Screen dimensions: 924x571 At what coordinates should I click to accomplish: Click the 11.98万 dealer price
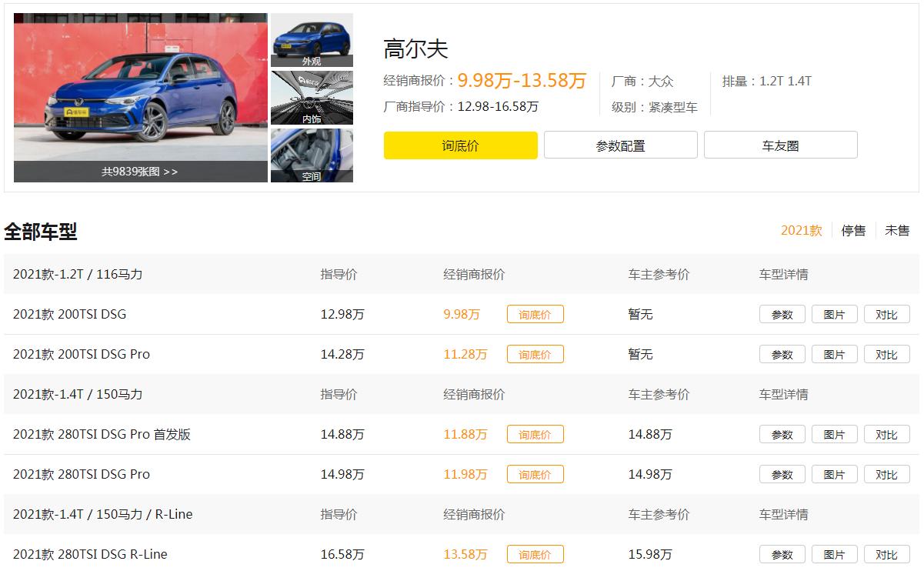point(465,474)
